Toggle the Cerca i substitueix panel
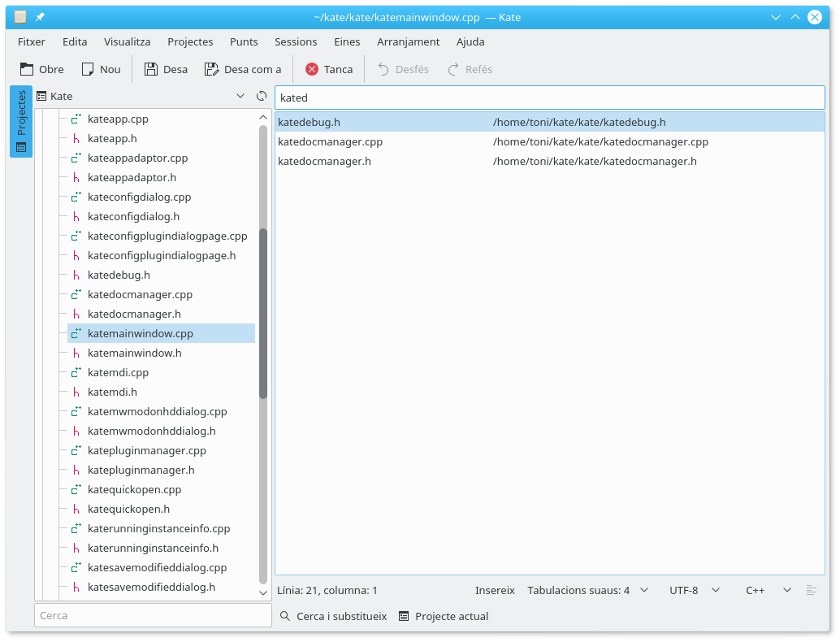Screen dimensions: 840x642 (x=333, y=616)
